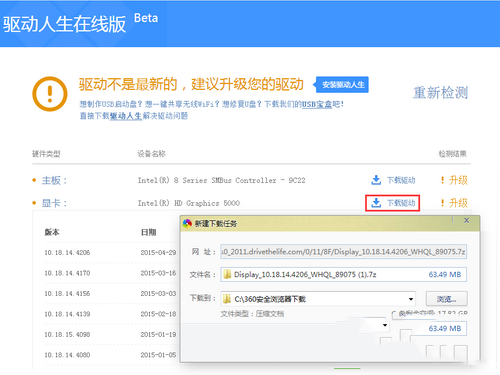The image size is (500, 375).
Task: Click Intel(R) HD Graphics 5000 device name
Action: (189, 203)
